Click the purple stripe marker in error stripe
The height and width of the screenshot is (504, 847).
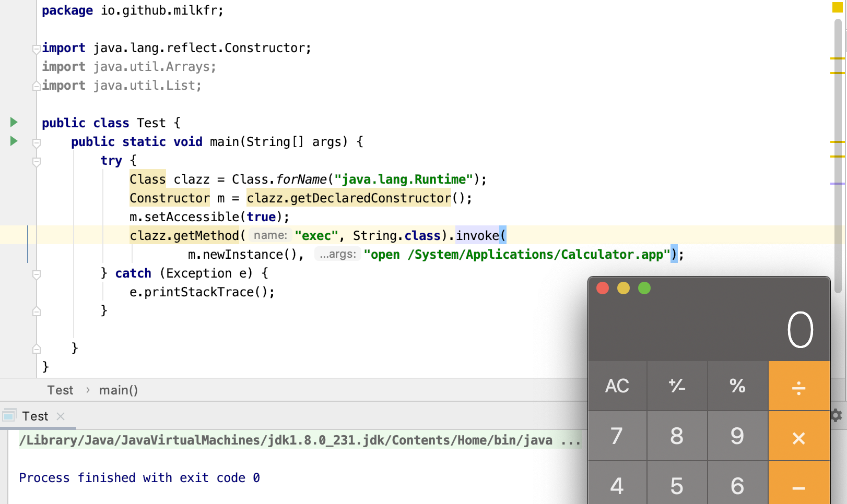coord(838,183)
